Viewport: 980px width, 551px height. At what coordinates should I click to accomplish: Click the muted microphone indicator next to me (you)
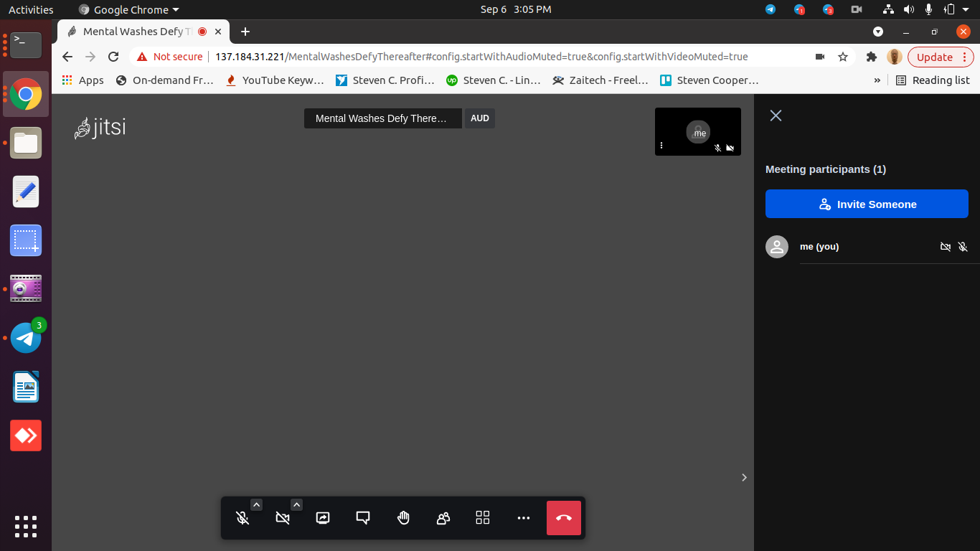[x=963, y=247]
